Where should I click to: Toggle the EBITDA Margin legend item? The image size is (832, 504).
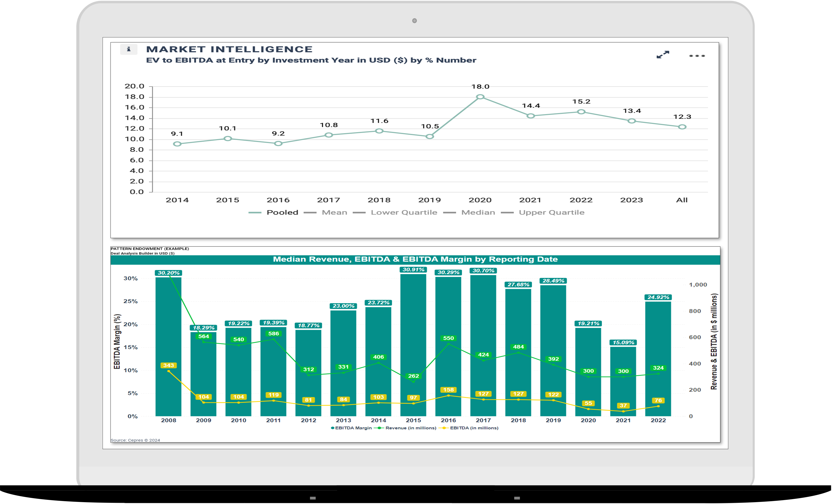pyautogui.click(x=351, y=428)
